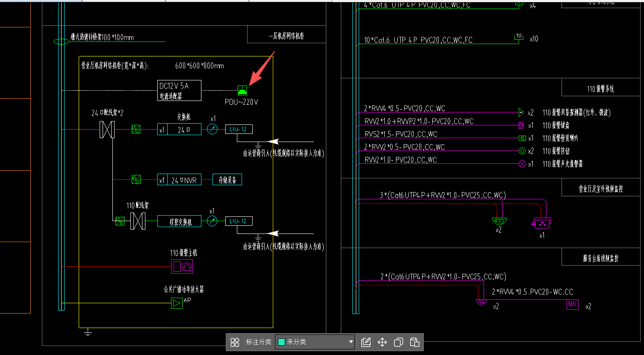This screenshot has height=355, width=644.
Task: Select the magenta 110报警主机 alarm host symbol
Action: (182, 266)
